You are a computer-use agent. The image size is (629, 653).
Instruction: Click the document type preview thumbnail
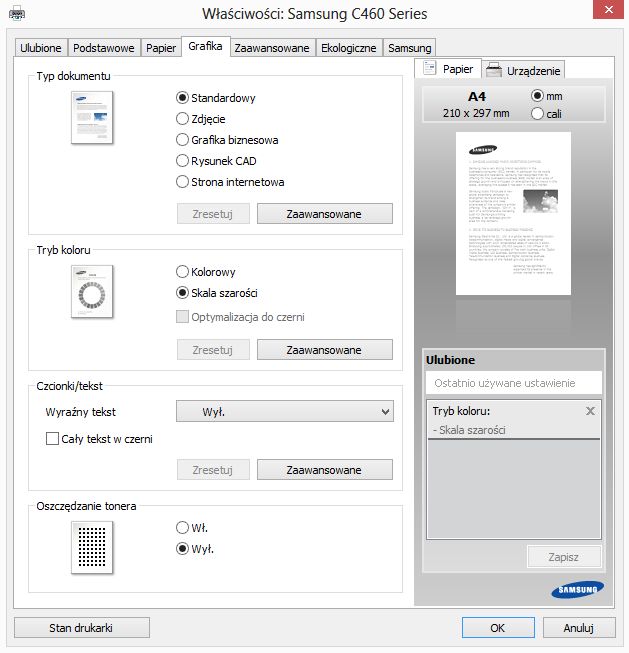pos(92,117)
